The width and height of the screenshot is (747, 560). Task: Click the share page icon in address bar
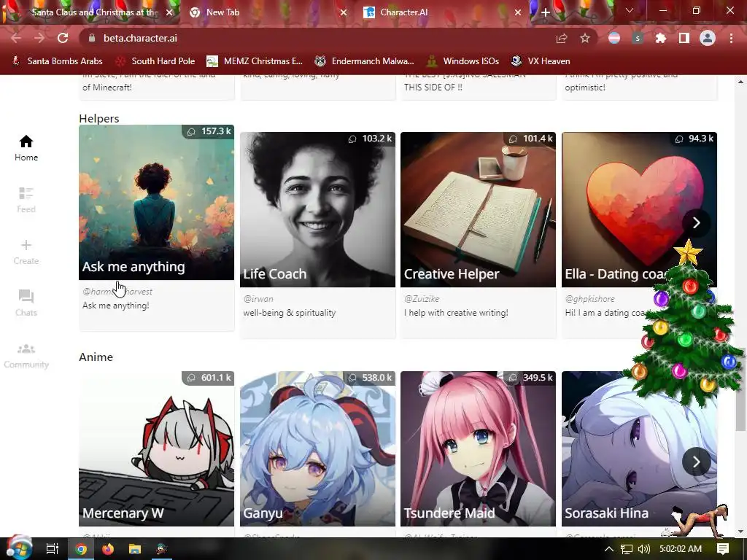[562, 38]
